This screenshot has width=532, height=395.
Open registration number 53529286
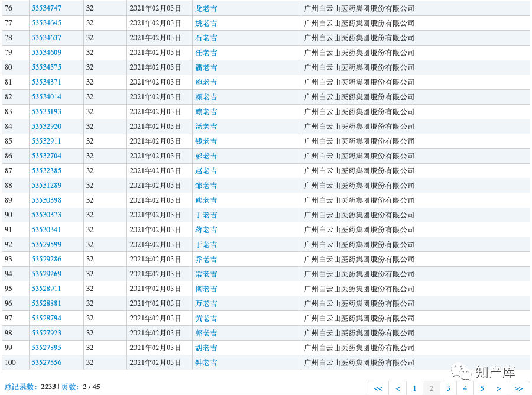pyautogui.click(x=46, y=259)
